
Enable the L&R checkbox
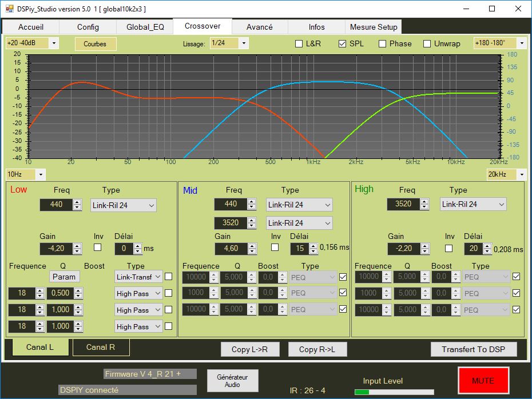pyautogui.click(x=299, y=43)
